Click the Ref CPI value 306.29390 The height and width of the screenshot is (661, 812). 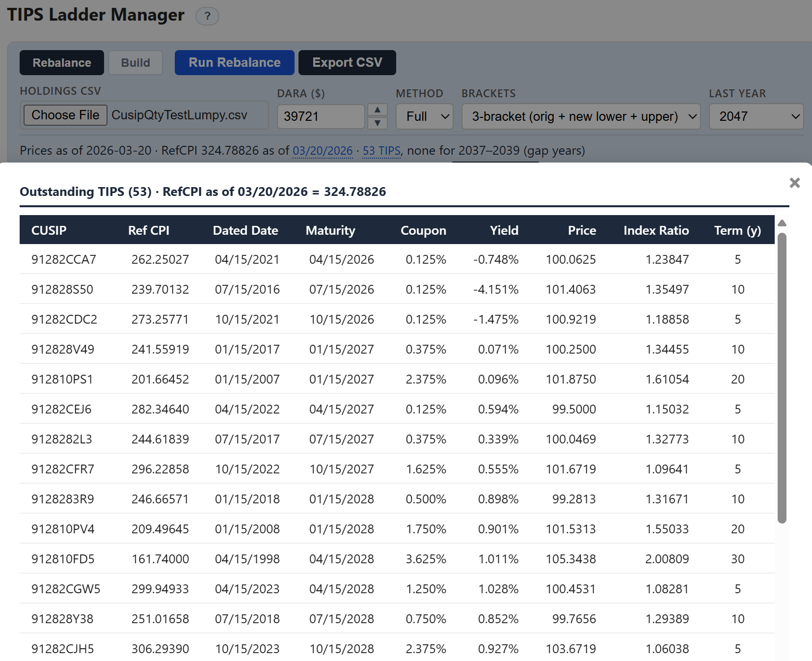click(161, 649)
